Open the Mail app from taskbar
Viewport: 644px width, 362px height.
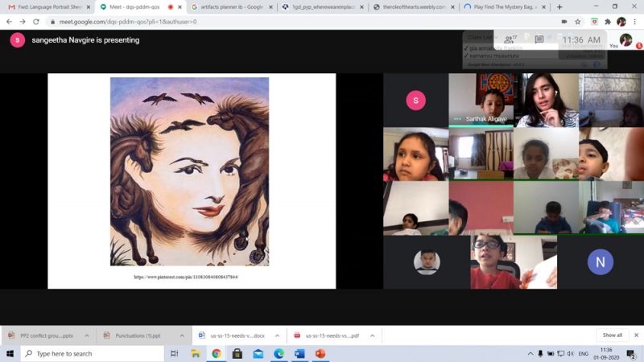(258, 353)
